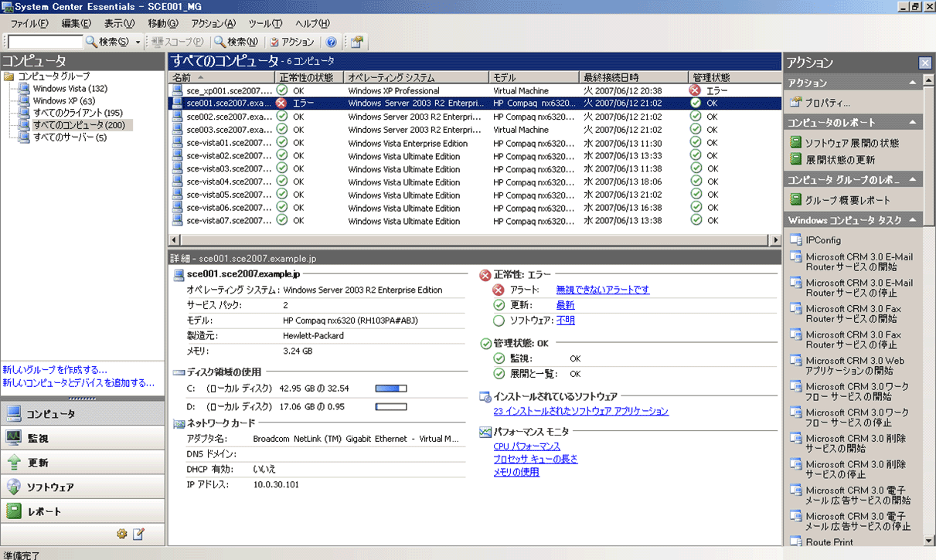The image size is (936, 560).
Task: Sort the list by 名前 column
Action: click(x=222, y=77)
